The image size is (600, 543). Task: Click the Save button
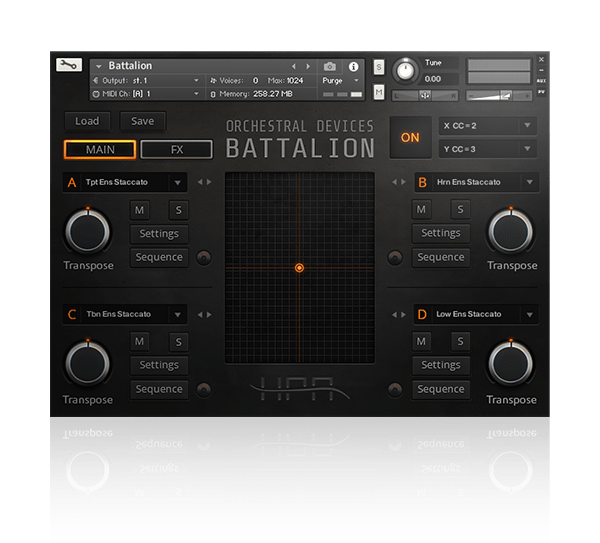coord(143,121)
